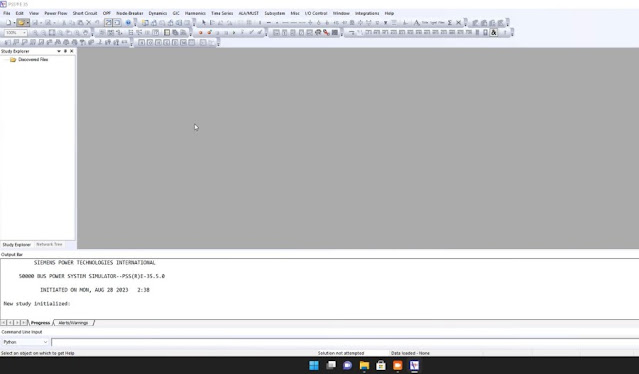Open the dropdown arrow beside New file
639x374 pixels.
click(x=14, y=23)
